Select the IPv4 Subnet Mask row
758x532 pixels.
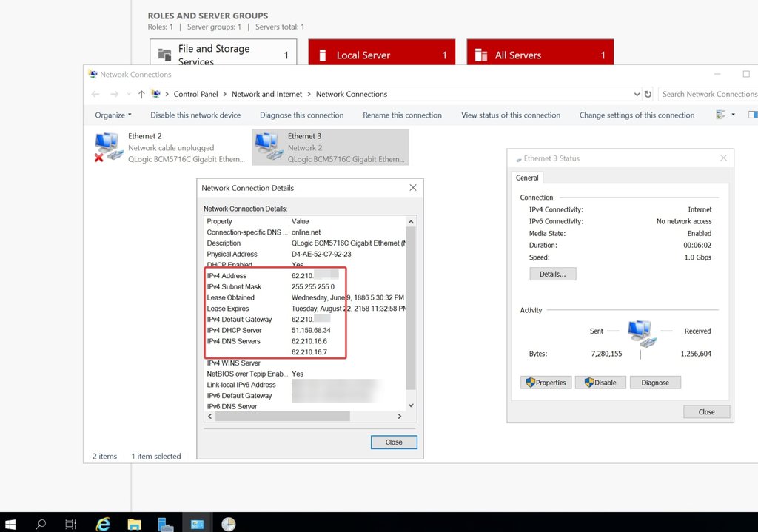305,286
